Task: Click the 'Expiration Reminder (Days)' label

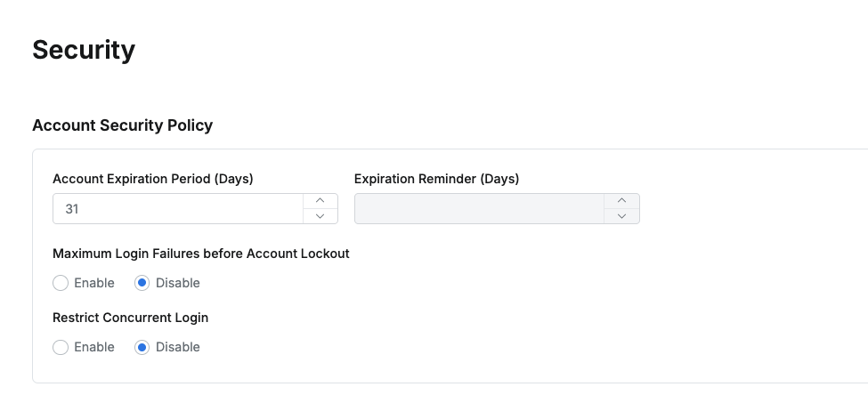Action: [436, 179]
